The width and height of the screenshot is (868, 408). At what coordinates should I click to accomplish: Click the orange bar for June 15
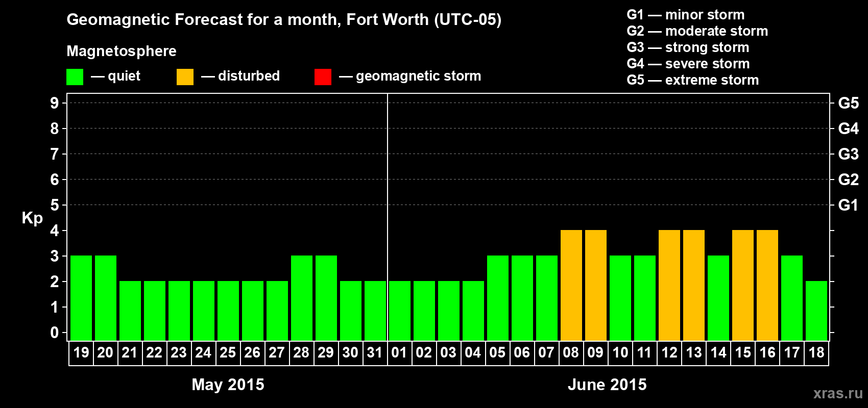[743, 286]
